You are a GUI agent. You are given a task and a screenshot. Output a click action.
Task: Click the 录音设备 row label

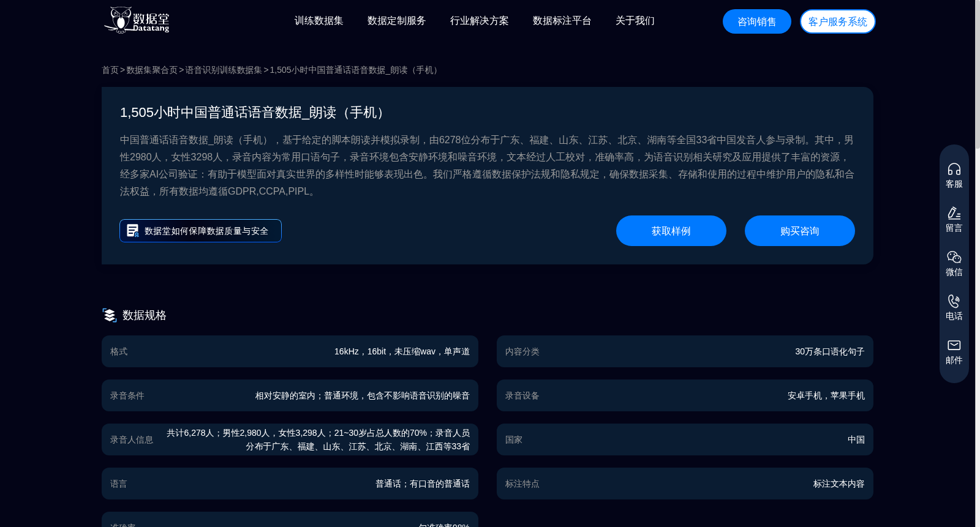pyautogui.click(x=522, y=395)
